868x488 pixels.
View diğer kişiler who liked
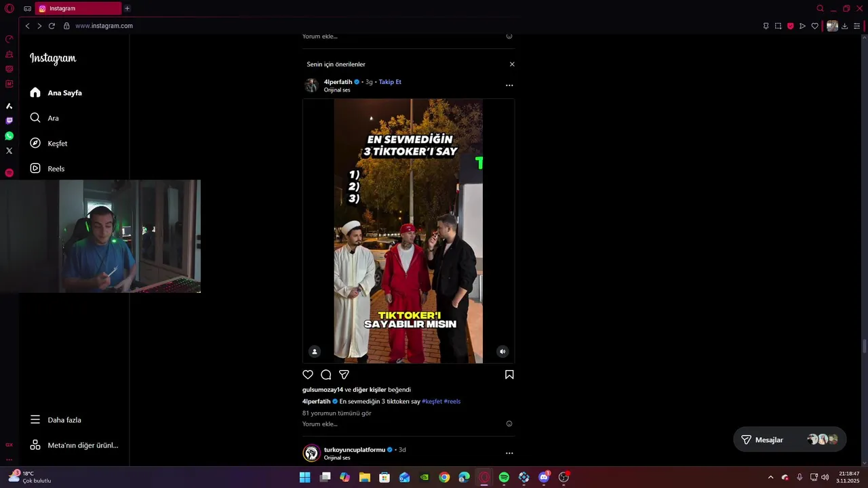click(x=369, y=390)
